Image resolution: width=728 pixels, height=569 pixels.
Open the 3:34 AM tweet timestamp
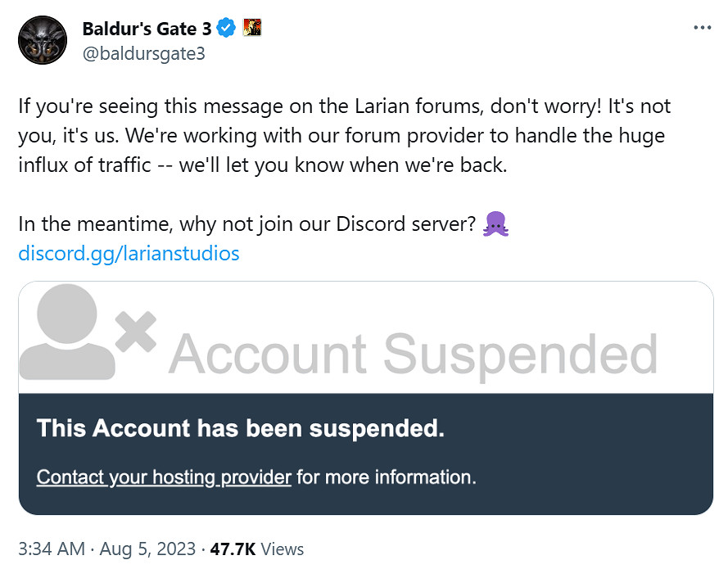(x=50, y=549)
